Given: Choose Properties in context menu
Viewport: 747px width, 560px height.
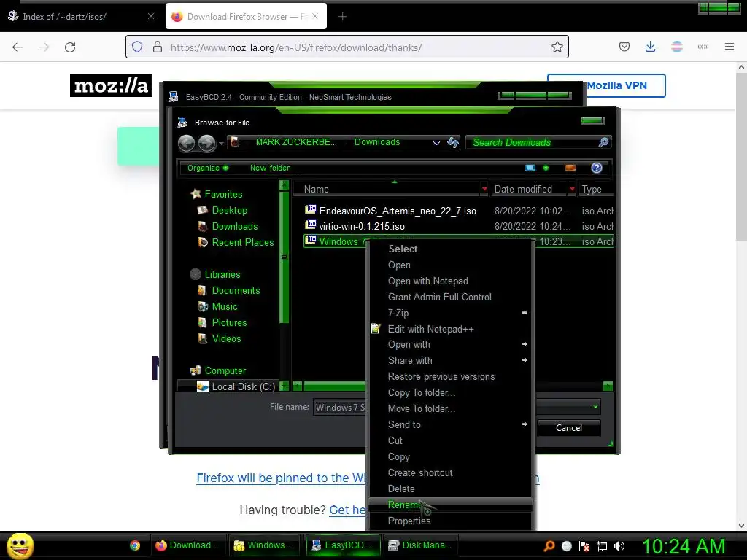Looking at the screenshot, I should tap(449, 521).
